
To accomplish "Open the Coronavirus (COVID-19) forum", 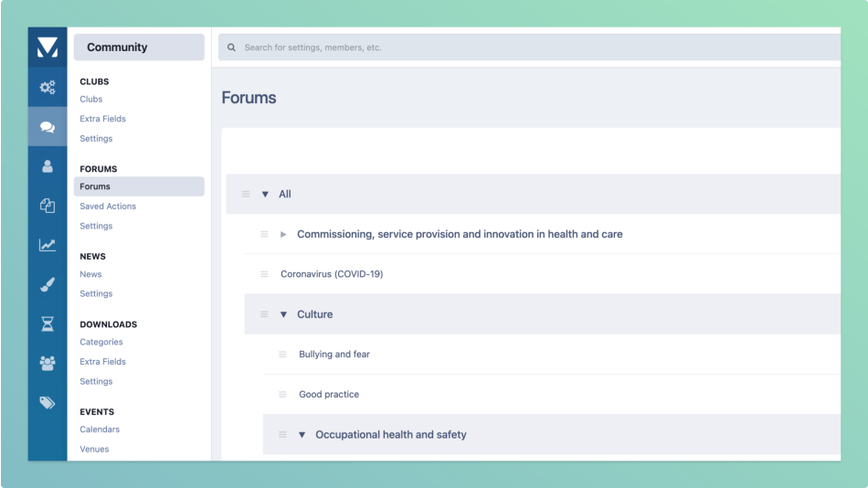I will pyautogui.click(x=332, y=274).
